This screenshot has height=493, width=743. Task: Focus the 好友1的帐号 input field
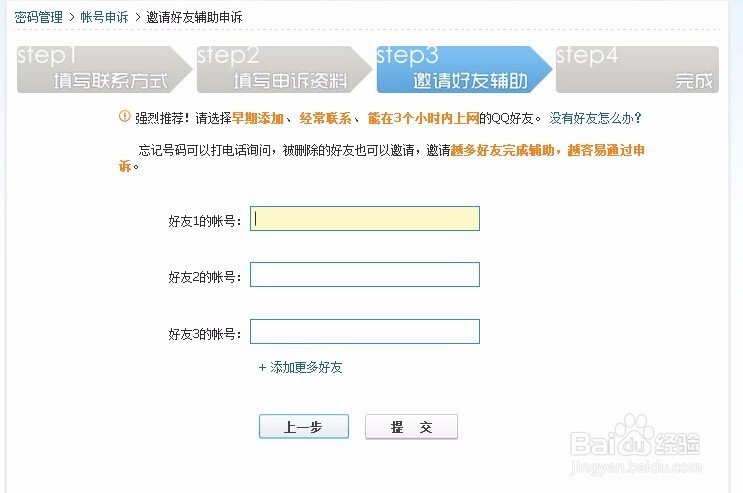click(x=365, y=219)
